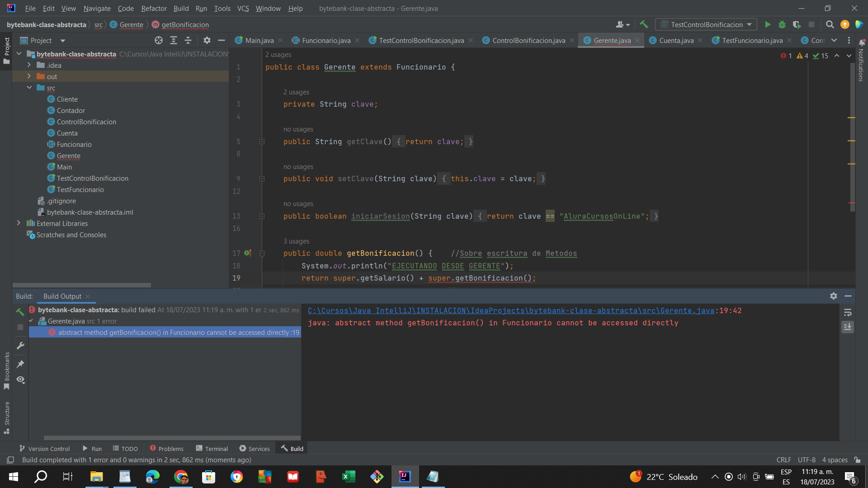Open TestControlBonificacion run configuration dropdown

point(706,24)
